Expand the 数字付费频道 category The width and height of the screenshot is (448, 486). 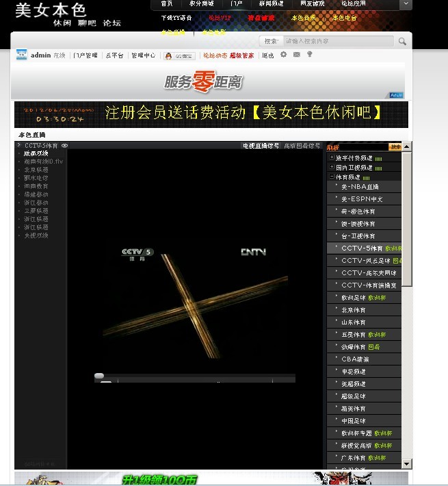tap(332, 157)
